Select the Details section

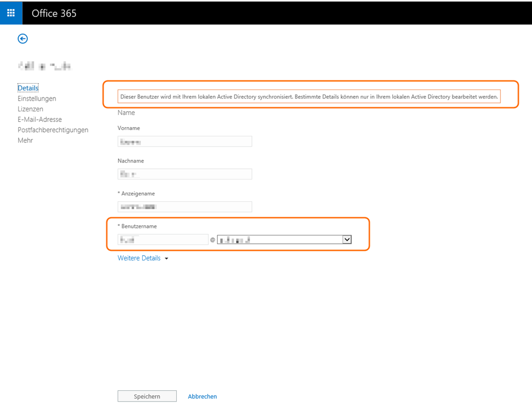tap(28, 88)
